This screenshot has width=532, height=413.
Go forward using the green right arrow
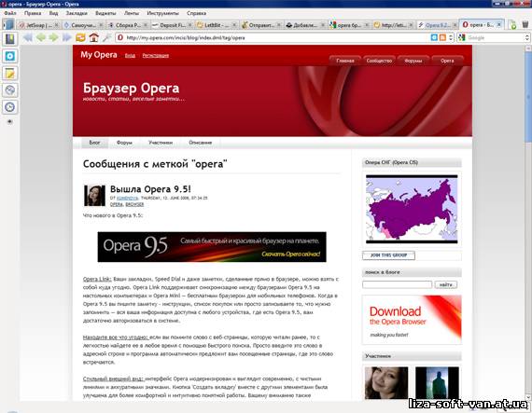53,37
